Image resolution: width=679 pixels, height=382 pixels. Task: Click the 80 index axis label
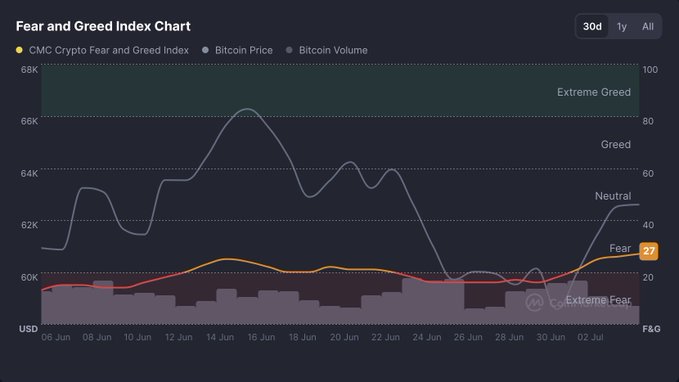click(x=648, y=121)
